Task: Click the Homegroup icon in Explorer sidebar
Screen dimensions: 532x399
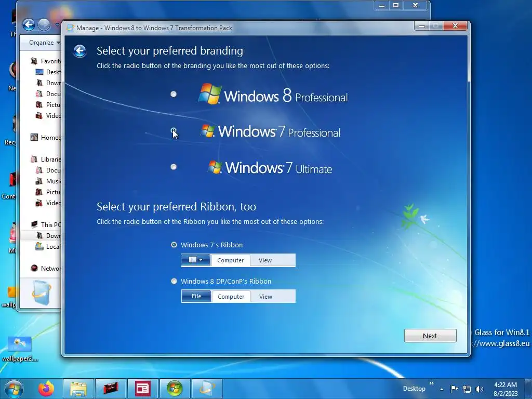Action: click(34, 137)
